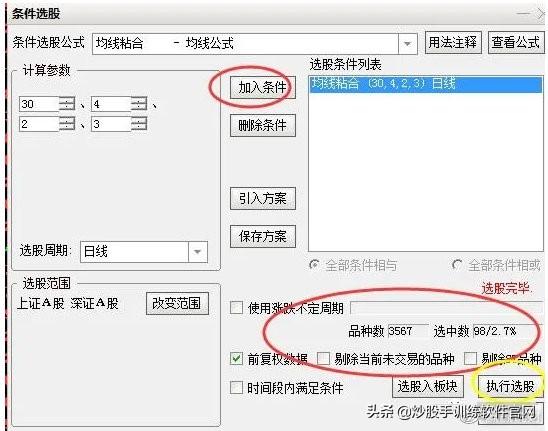Viewport: 548px width, 431px height.
Task: Open 引入方案 to import a scheme
Action: tap(262, 199)
